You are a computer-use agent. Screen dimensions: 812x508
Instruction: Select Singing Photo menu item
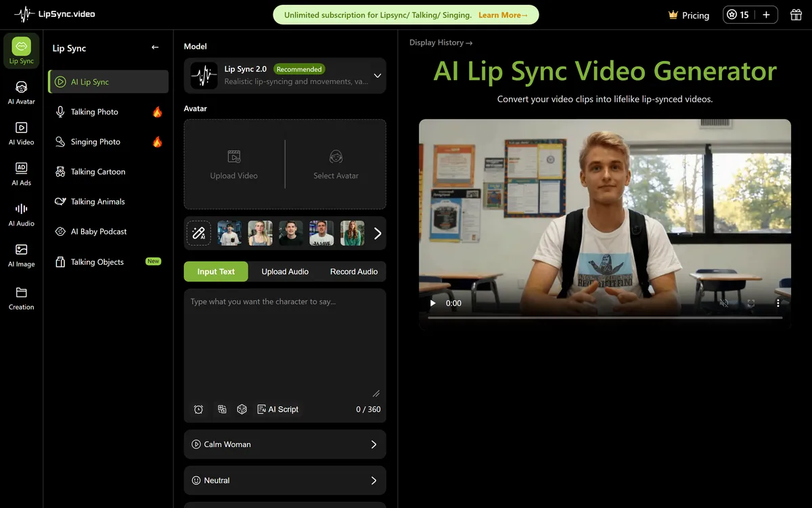pos(108,142)
